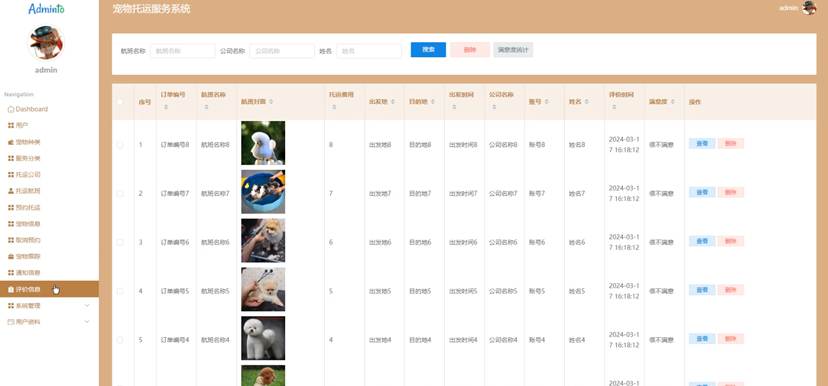Click the person icon beside 托运航班

click(x=11, y=191)
